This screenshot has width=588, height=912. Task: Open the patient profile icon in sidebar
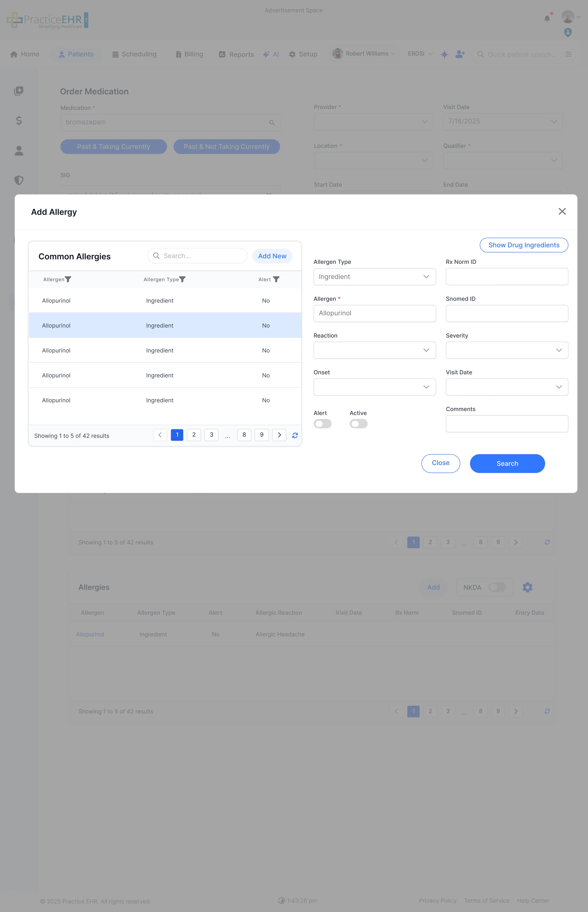[19, 151]
